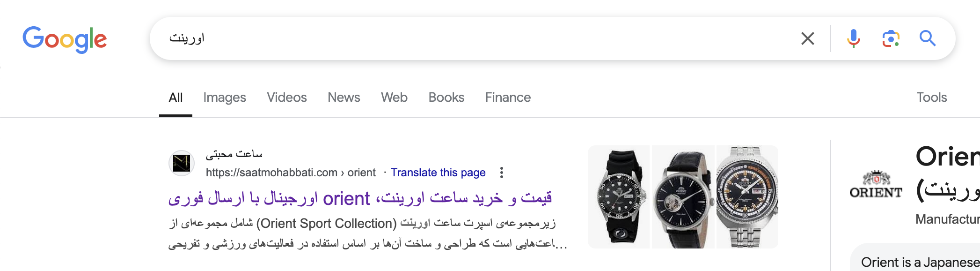Open Google Lens image search icon
The width and height of the screenshot is (980, 271).
click(x=891, y=38)
